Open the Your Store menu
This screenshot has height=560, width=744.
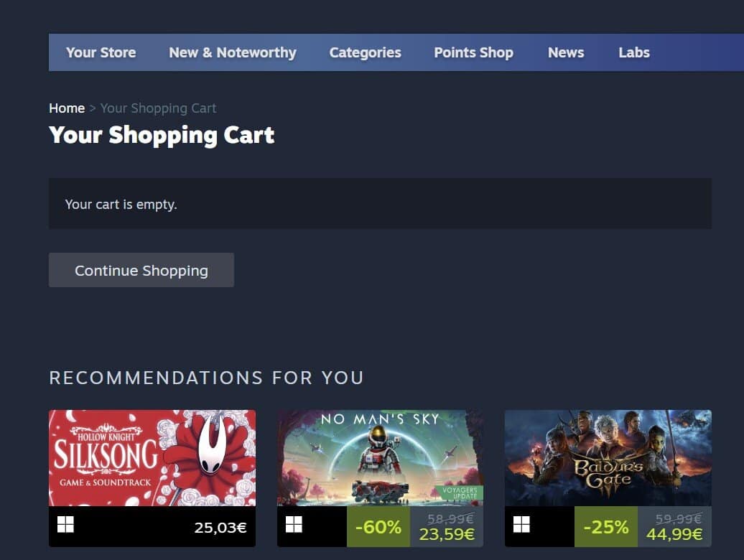(x=101, y=52)
